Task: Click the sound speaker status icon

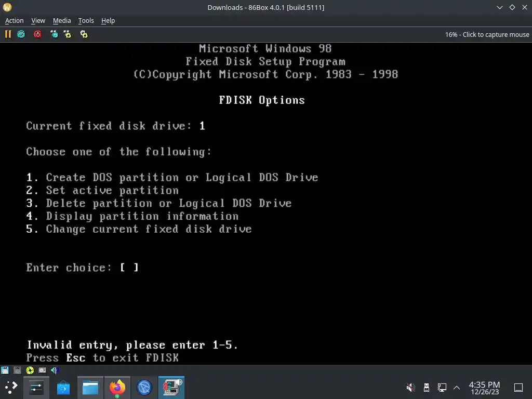Action: (55, 370)
